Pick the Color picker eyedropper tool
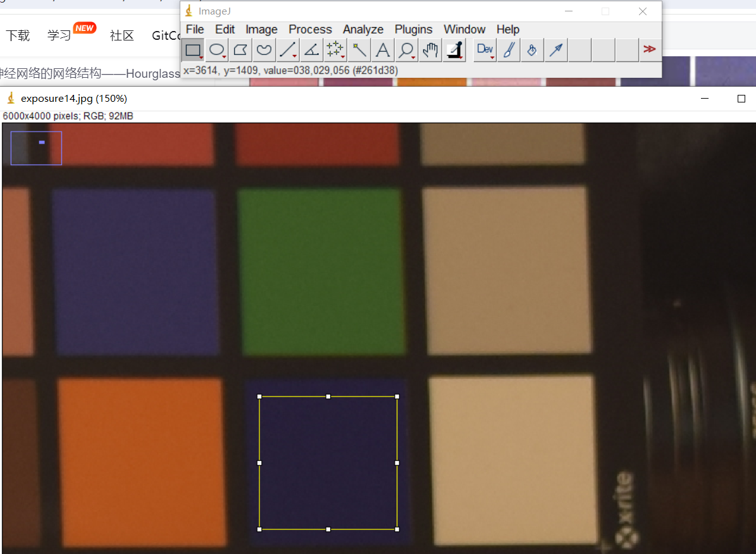 tap(454, 50)
